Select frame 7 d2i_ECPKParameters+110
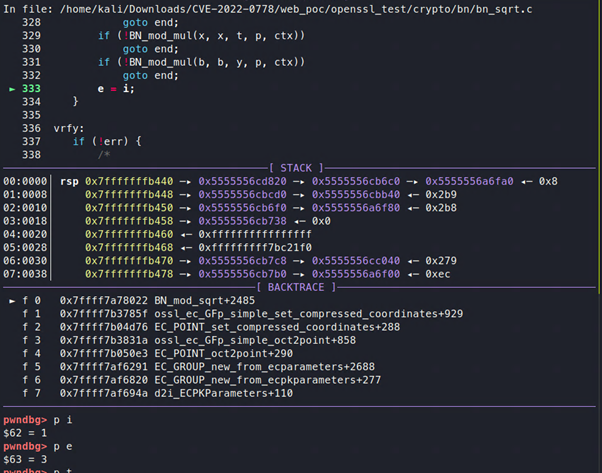Screen dimensions: 602x473 [223, 393]
